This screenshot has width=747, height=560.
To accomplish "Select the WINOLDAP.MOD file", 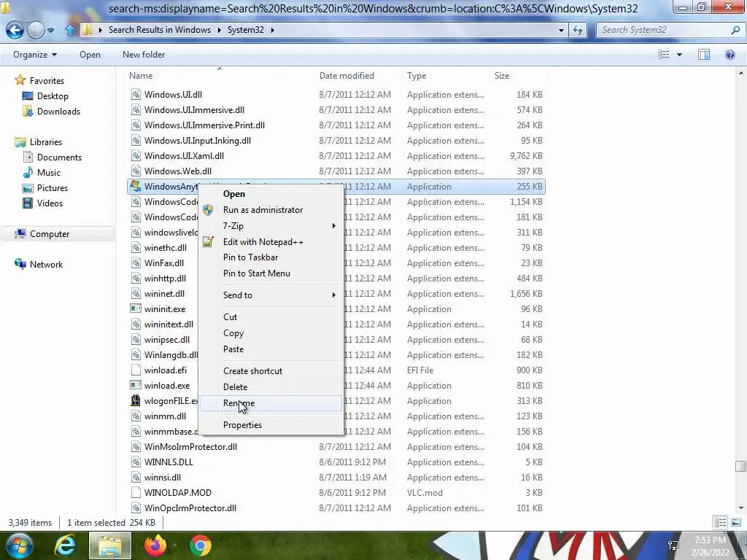I will point(178,493).
